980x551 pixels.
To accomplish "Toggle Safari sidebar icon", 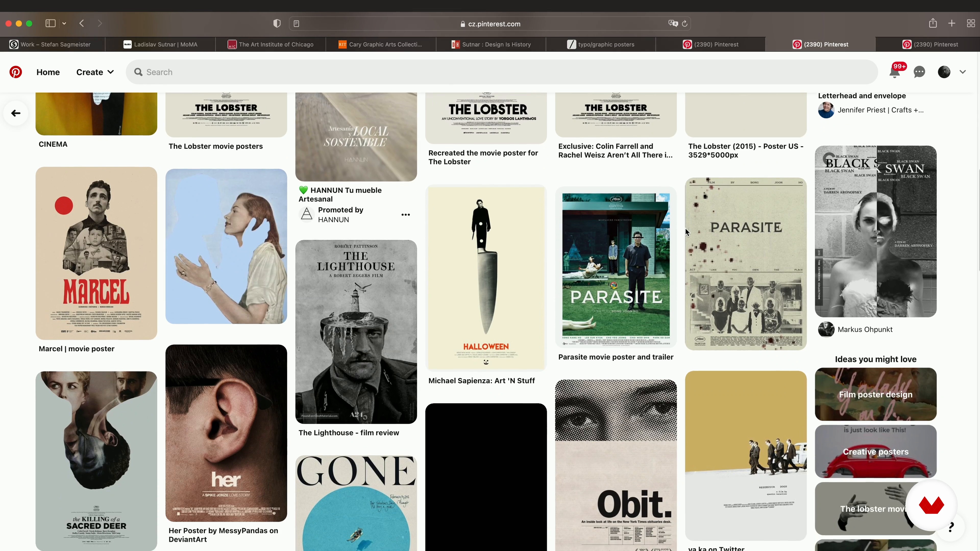I will pos(51,23).
